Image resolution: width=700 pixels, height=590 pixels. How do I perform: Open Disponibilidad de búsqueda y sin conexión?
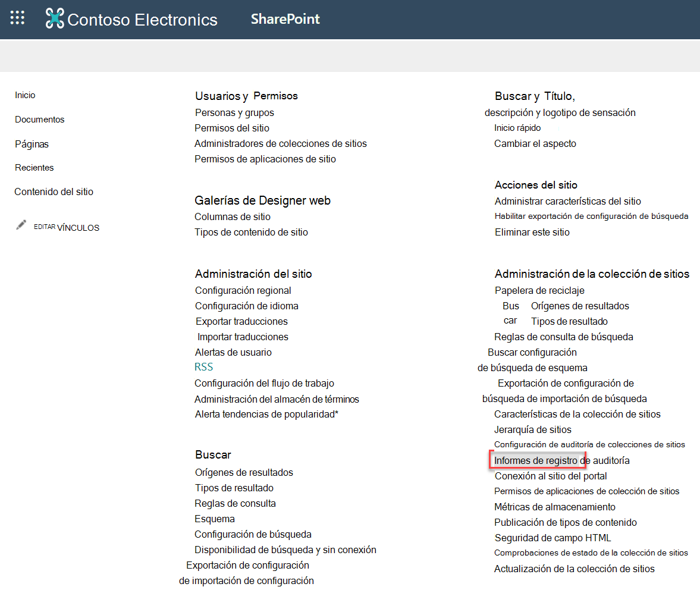[285, 550]
